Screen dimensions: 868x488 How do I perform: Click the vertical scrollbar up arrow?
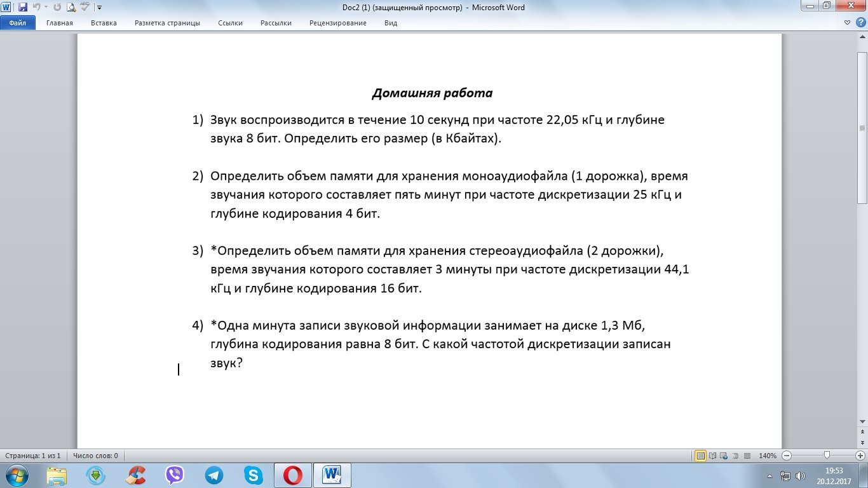(862, 37)
